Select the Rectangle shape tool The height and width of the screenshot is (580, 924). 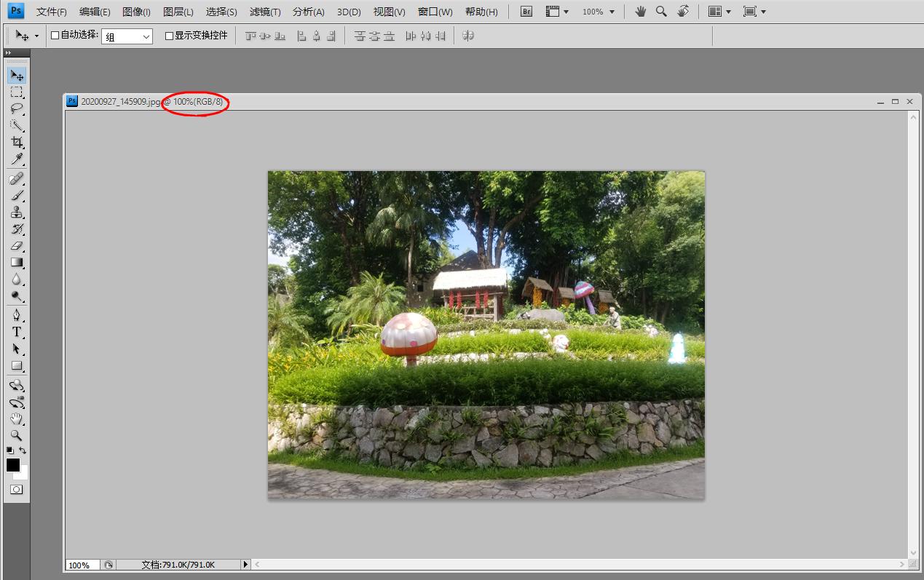(x=17, y=366)
